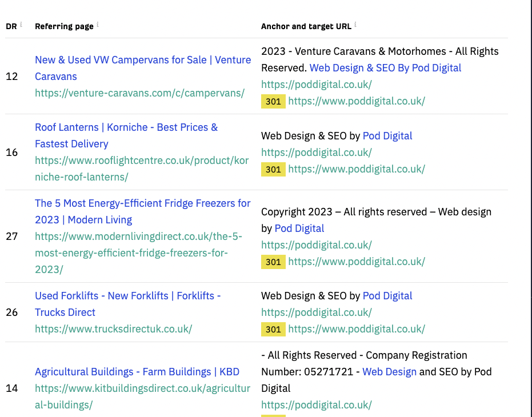Open www.poddigital.co.uk redirect URL in Venture Caravans row
This screenshot has height=417, width=532.
coord(357,101)
